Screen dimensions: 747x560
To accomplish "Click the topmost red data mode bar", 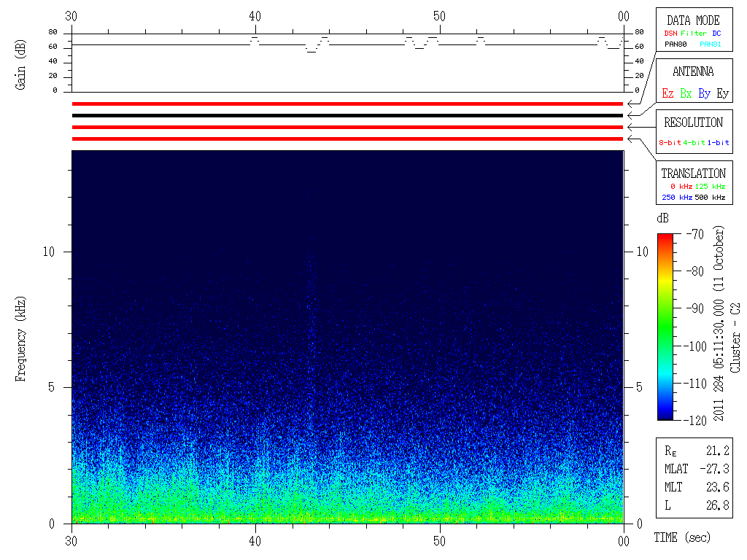I will coord(347,104).
